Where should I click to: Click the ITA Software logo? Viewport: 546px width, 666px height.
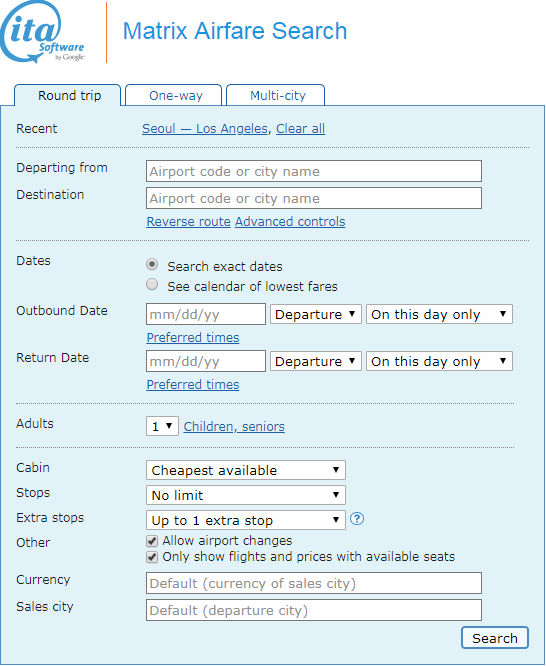point(42,32)
